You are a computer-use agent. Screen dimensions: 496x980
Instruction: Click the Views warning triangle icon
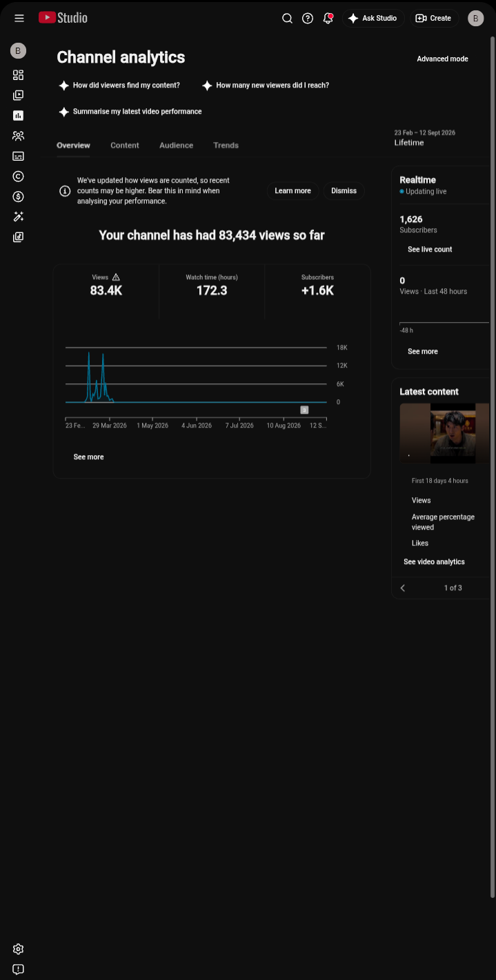click(x=116, y=277)
